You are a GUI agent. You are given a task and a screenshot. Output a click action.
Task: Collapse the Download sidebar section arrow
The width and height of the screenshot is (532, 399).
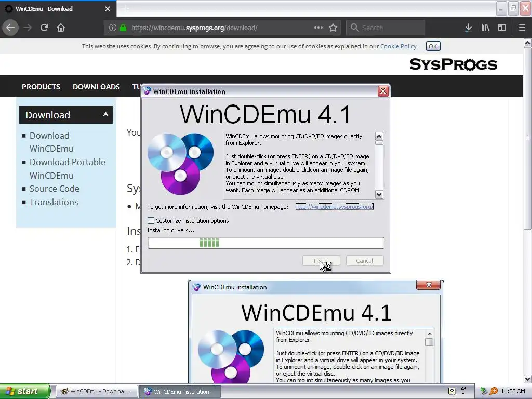[105, 114]
